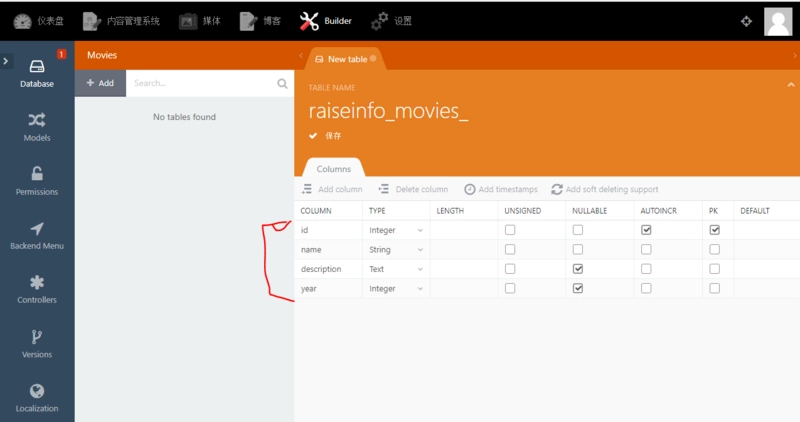The height and width of the screenshot is (422, 800).
Task: Open the Blog section in top bar
Action: point(260,21)
